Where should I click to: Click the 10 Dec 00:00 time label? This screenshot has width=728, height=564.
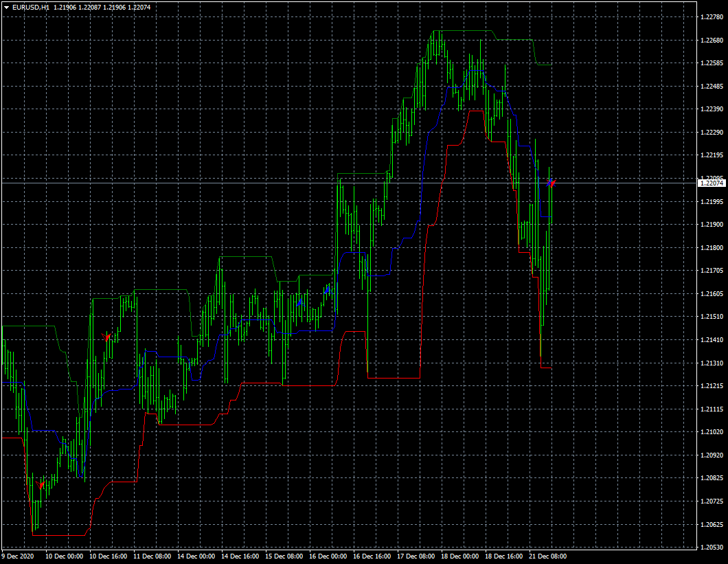tap(64, 556)
